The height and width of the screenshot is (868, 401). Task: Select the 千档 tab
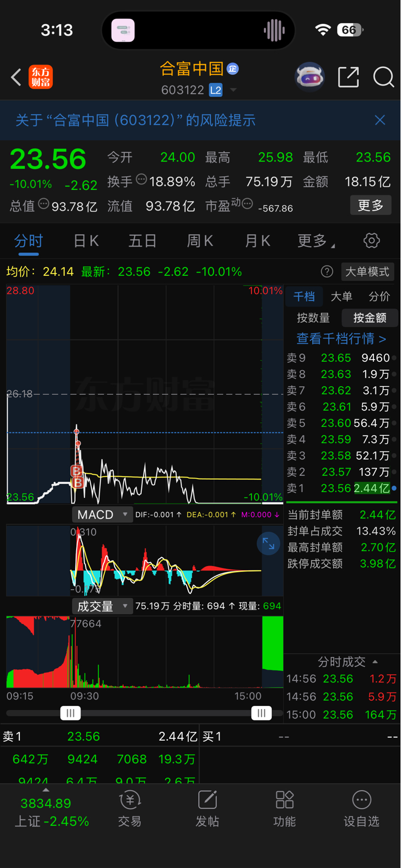coord(304,297)
